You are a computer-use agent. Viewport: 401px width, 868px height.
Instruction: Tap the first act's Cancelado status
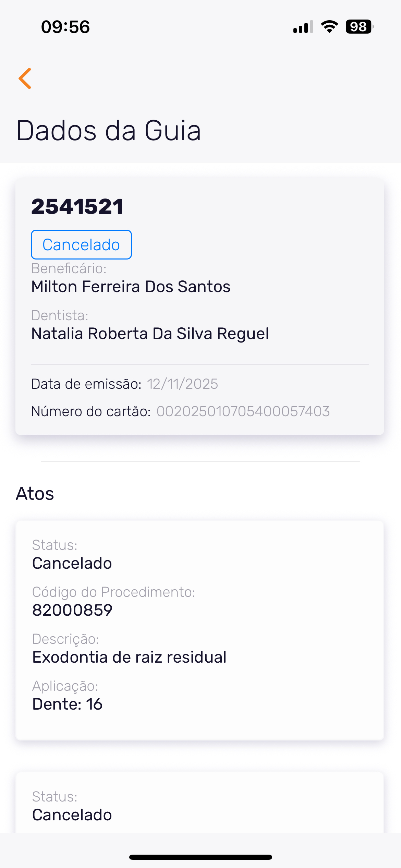pos(72,563)
